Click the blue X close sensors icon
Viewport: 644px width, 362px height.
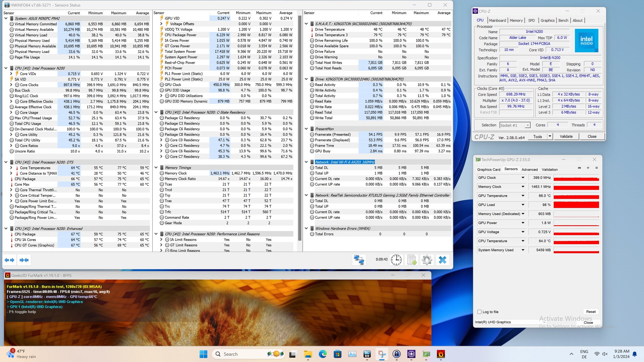tap(442, 260)
